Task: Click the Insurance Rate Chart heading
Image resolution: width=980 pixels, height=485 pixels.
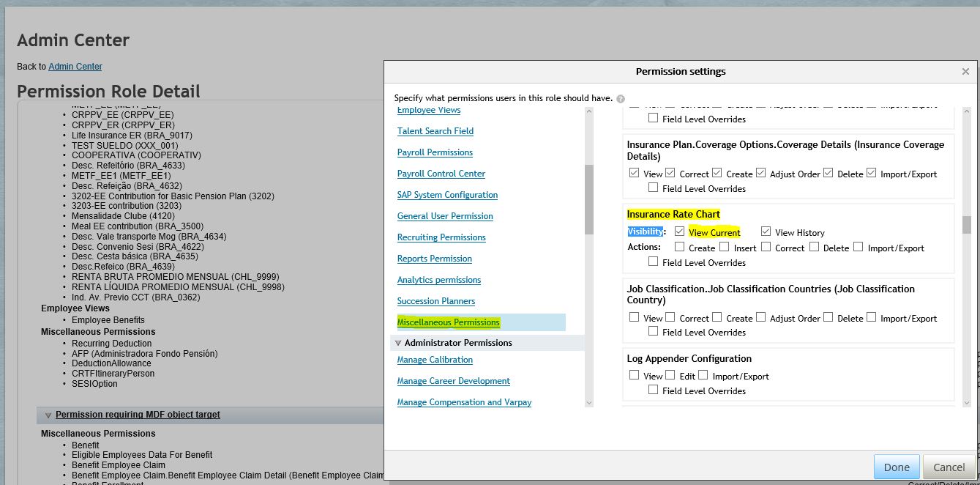Action: pos(673,214)
